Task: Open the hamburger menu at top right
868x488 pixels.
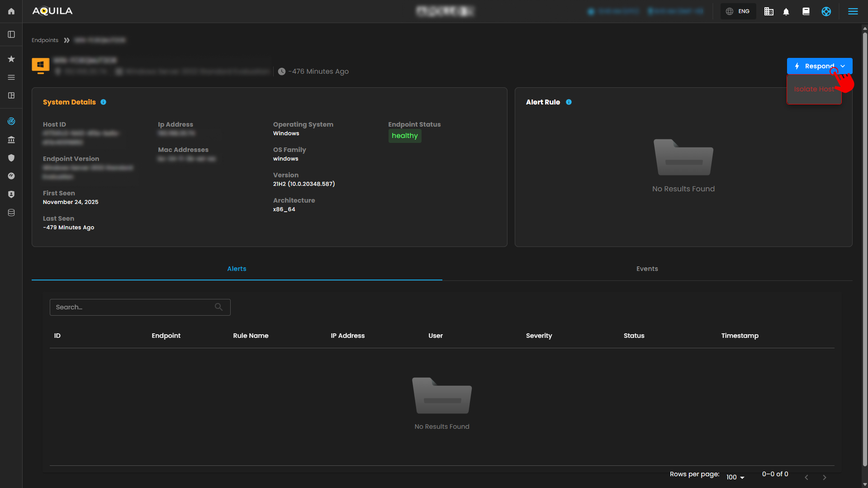Action: 853,12
